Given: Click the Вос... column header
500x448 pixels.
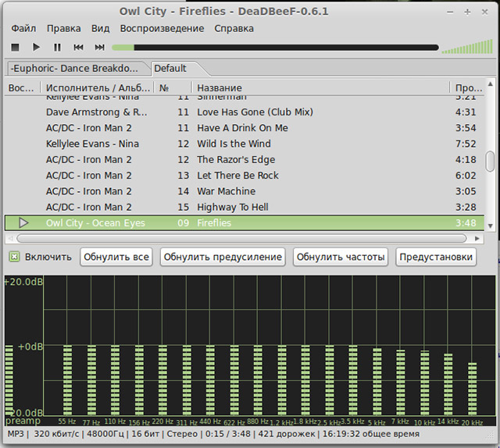Looking at the screenshot, I should pos(22,87).
